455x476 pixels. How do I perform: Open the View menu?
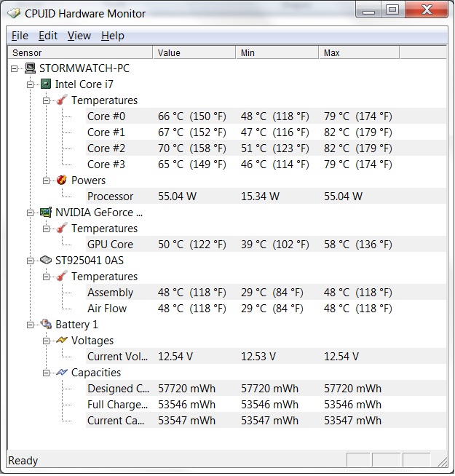[79, 36]
